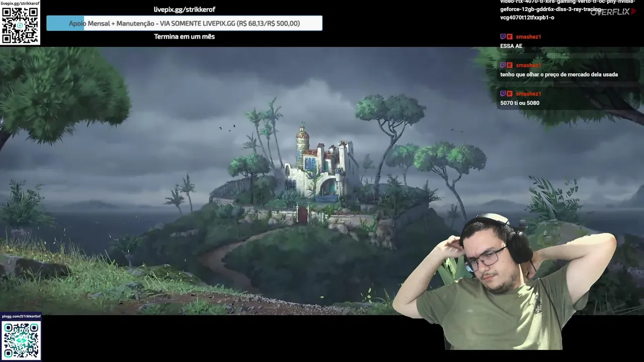
Task: Click purple Twitch badge on 'ESSA AE' message
Action: (503, 37)
